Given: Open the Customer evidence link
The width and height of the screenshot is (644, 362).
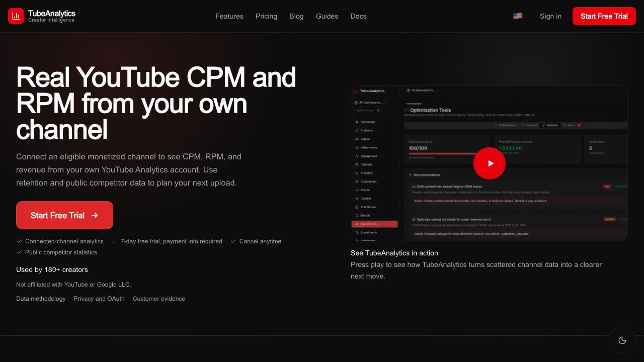Looking at the screenshot, I should (159, 299).
